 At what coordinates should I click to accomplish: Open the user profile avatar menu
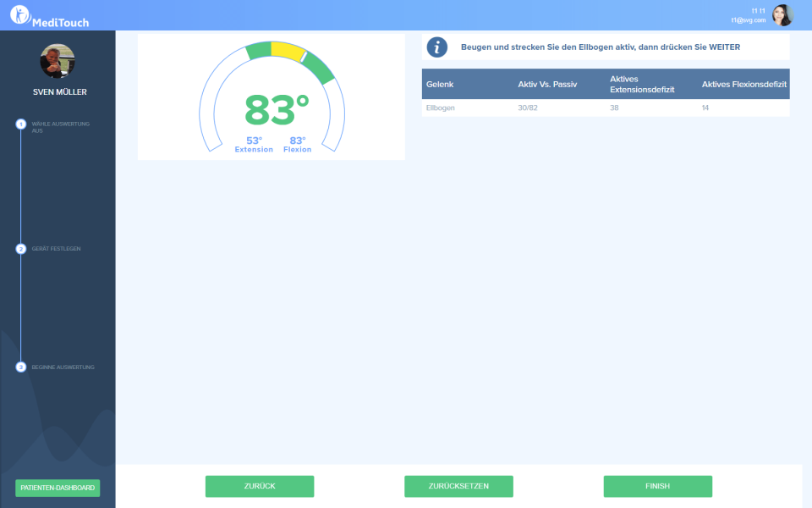click(782, 15)
